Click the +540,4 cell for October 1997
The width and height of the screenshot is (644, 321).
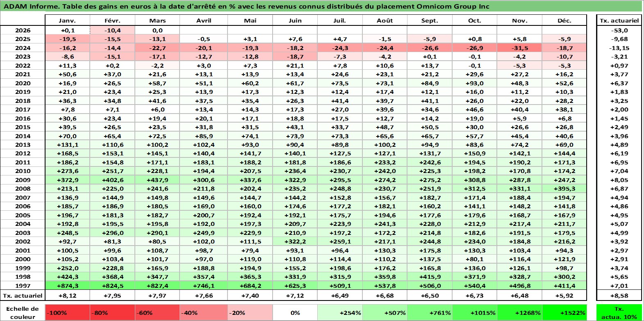(x=475, y=286)
